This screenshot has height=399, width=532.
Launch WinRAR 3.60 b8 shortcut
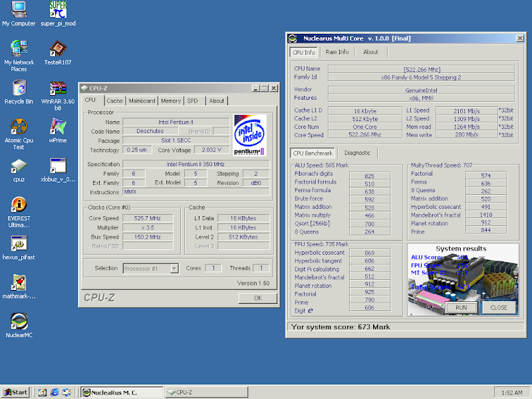pos(58,96)
